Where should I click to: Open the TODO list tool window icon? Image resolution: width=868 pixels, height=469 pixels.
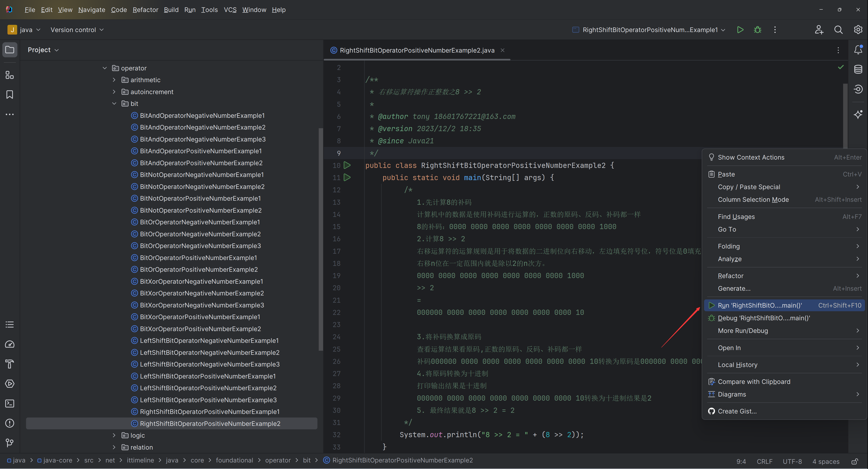coord(10,325)
